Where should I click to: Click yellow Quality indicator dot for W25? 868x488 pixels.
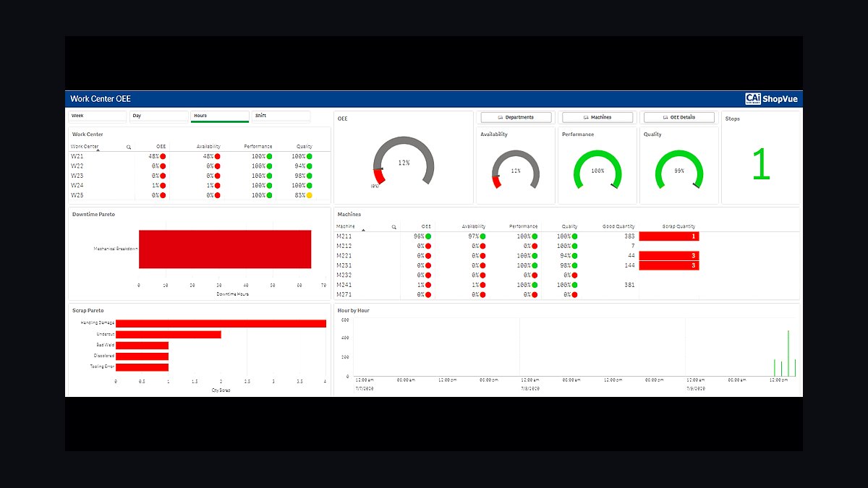click(x=309, y=195)
